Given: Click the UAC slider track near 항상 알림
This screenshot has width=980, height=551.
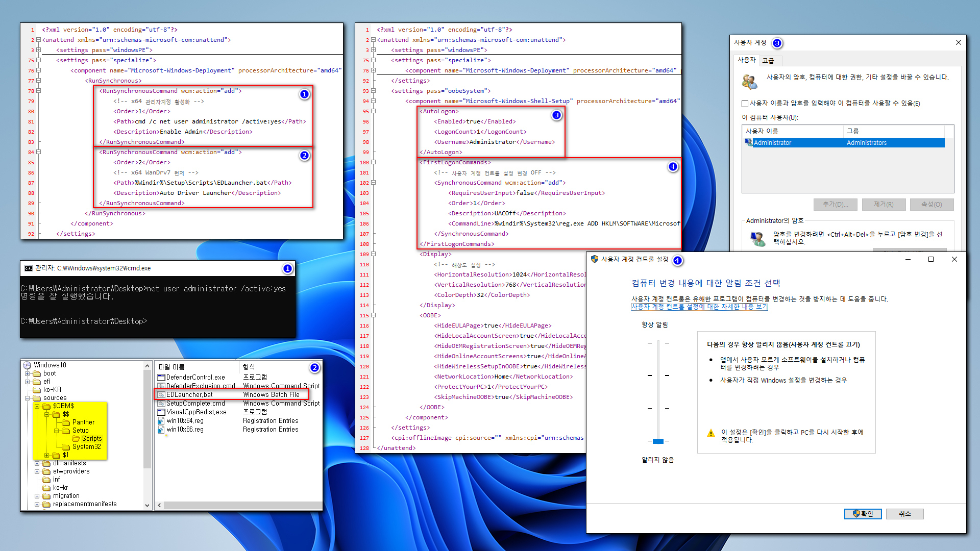Looking at the screenshot, I should [658, 343].
